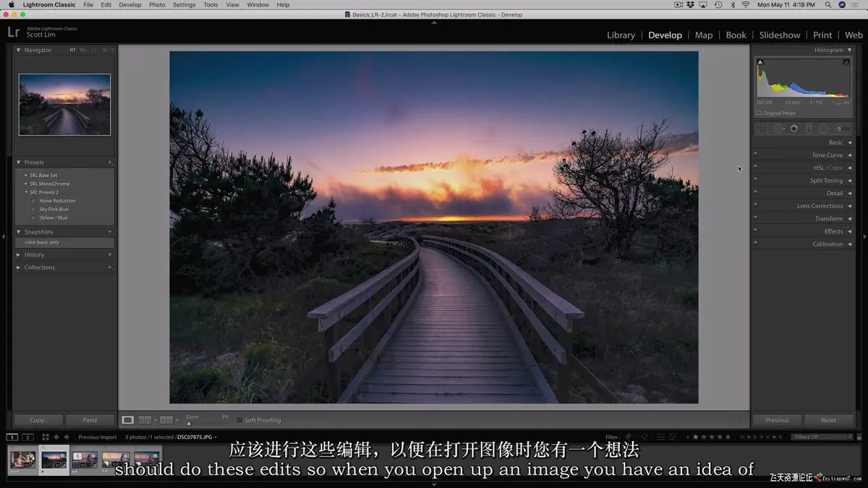The image size is (868, 488).
Task: Open the Photo menu
Action: [157, 5]
